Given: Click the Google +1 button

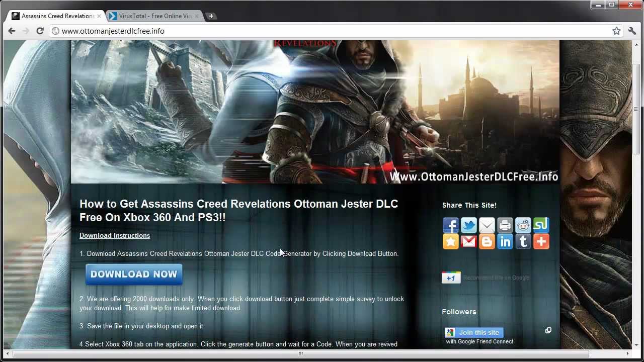Looking at the screenshot, I should (451, 278).
